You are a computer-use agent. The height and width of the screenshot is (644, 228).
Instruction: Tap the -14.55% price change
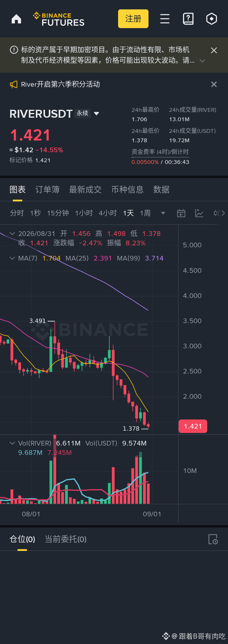point(49,150)
